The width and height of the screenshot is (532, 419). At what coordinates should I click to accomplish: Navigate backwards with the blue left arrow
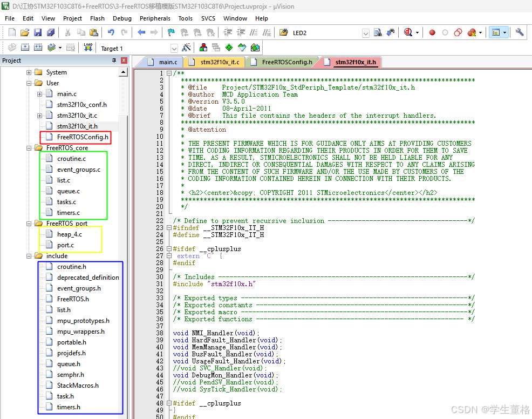(141, 32)
